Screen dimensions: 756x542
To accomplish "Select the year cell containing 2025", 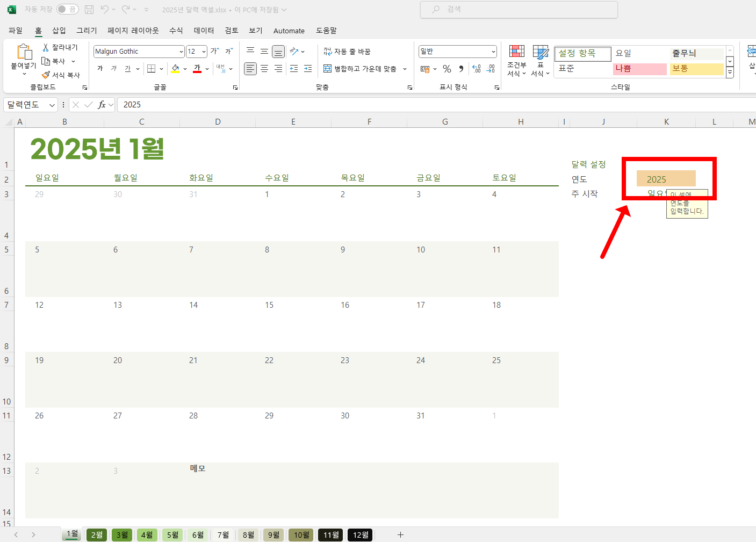I will click(666, 179).
